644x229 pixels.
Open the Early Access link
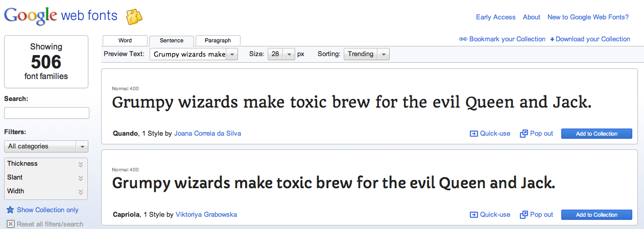pos(496,17)
